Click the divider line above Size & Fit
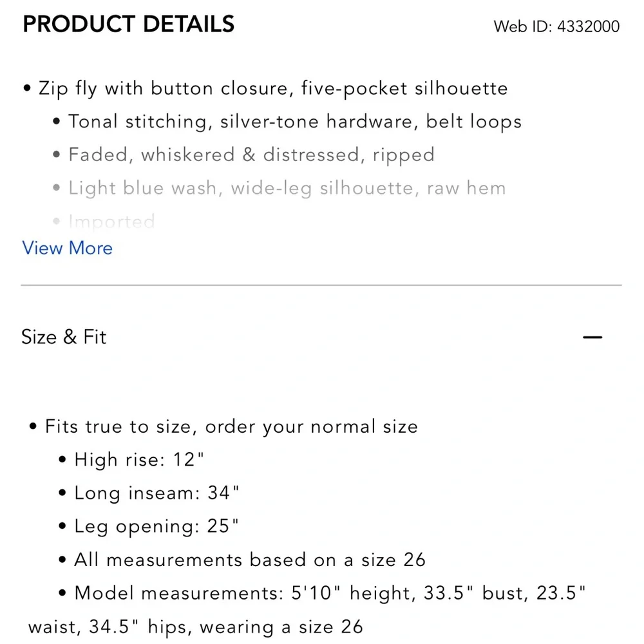The image size is (644, 644). click(x=321, y=285)
